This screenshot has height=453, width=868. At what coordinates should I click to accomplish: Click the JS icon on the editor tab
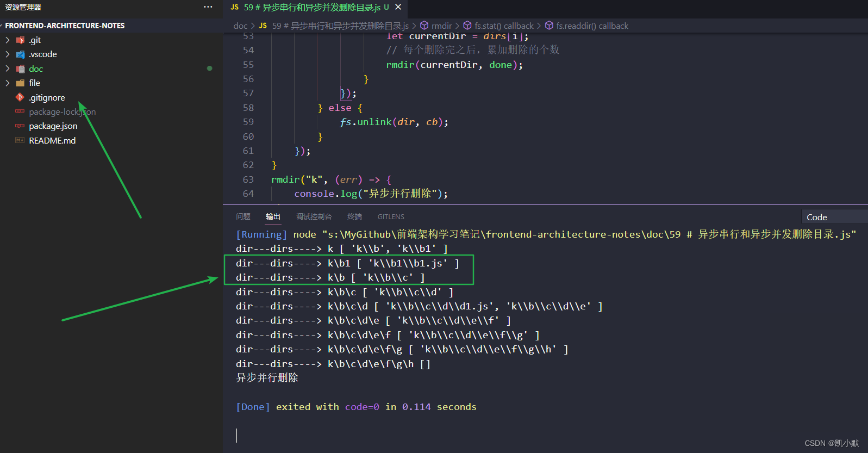pyautogui.click(x=235, y=7)
